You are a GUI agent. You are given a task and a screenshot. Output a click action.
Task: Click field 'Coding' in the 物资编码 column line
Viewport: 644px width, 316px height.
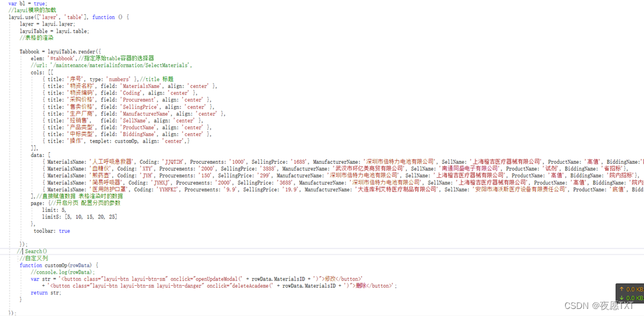pos(132,93)
